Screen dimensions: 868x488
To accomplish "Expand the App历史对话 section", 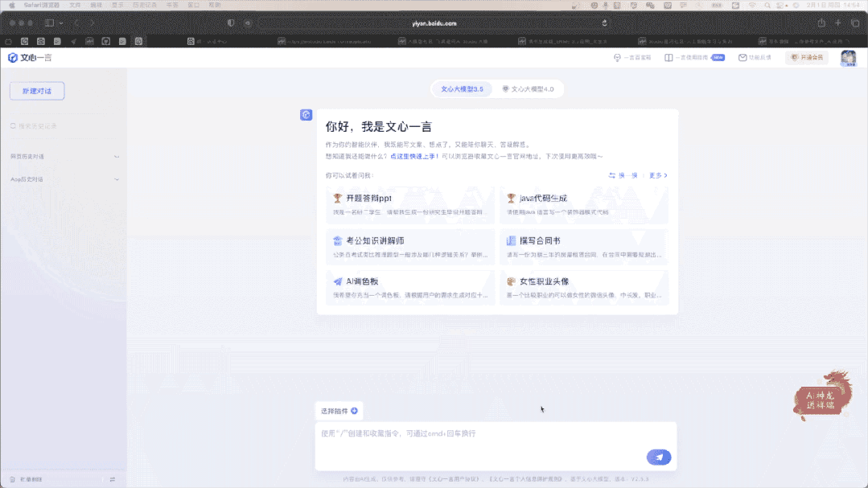I will (64, 179).
